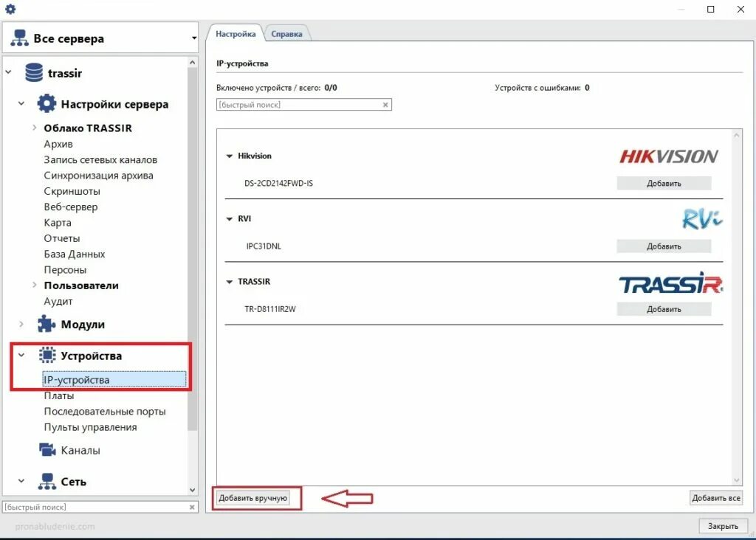
Task: Click the chip icon of Устройства
Action: tap(47, 355)
